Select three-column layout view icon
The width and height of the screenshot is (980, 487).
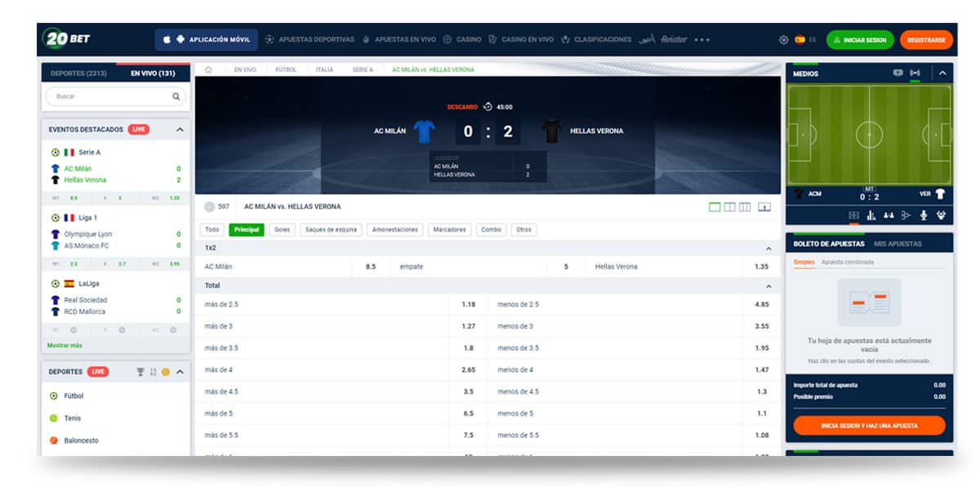click(x=745, y=207)
